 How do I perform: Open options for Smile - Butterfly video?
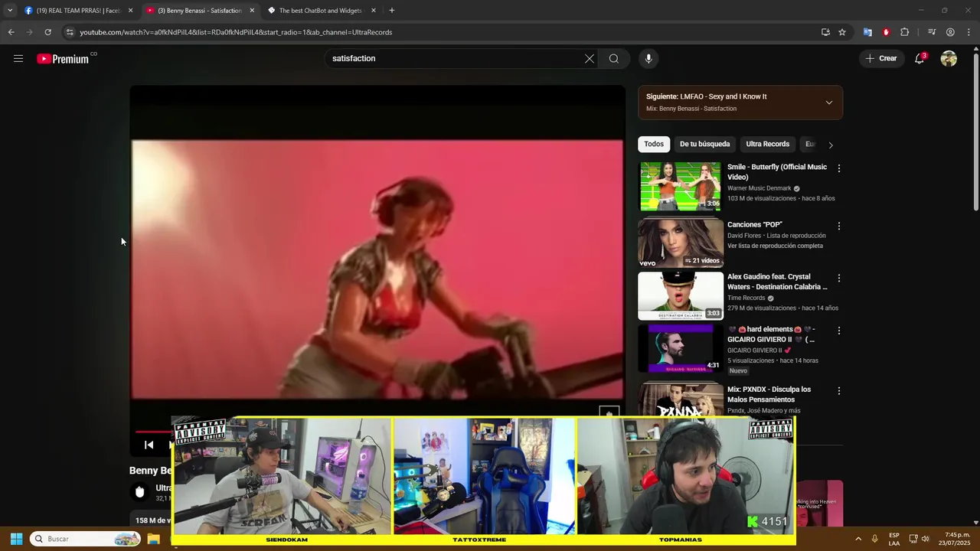[839, 168]
